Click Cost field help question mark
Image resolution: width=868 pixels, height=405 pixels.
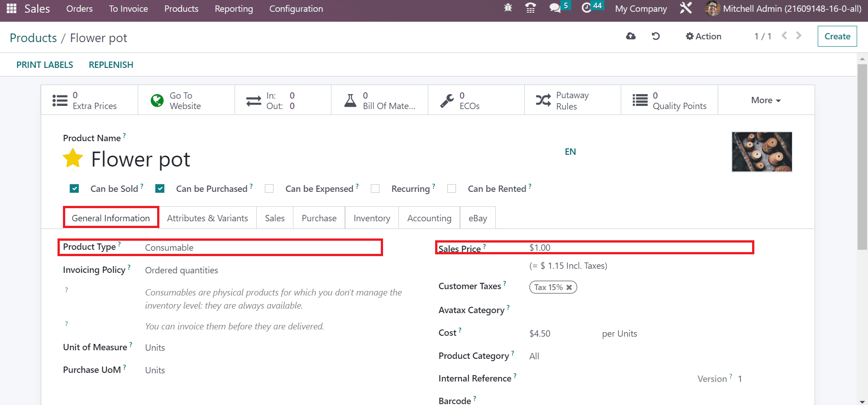pos(460,330)
